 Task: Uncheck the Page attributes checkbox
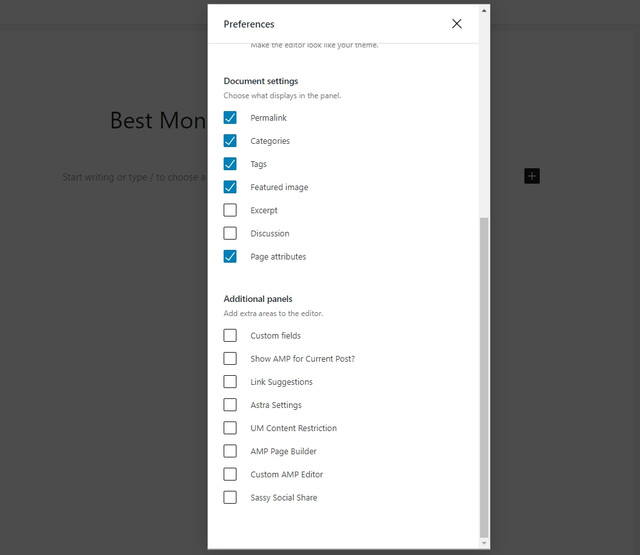230,256
